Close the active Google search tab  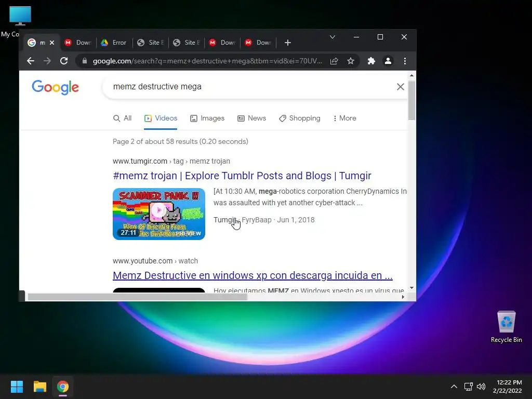tap(52, 43)
